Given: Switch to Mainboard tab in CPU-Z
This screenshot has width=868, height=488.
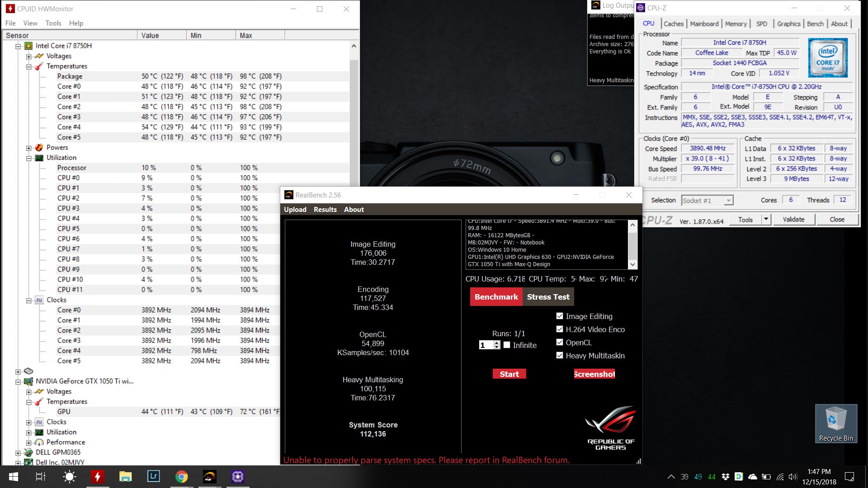Looking at the screenshot, I should click(x=704, y=24).
